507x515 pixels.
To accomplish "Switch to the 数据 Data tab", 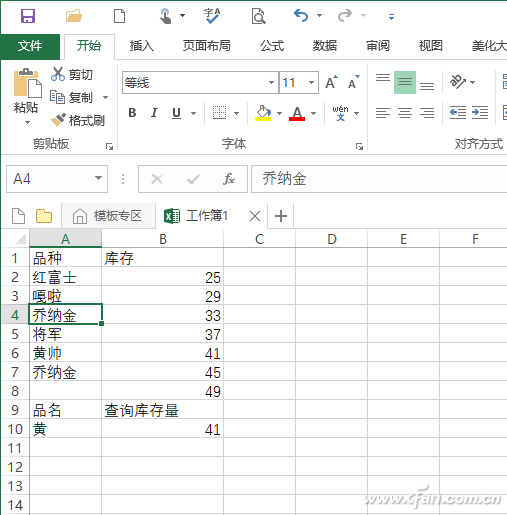I will coord(325,46).
